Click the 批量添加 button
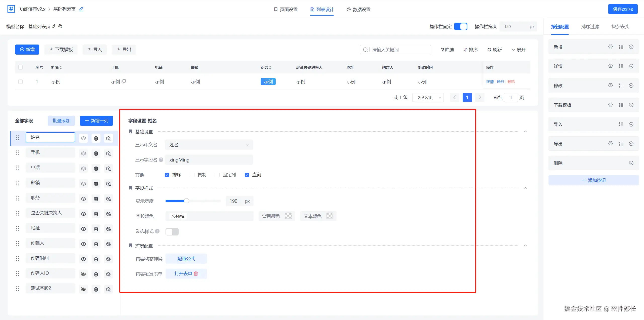This screenshot has width=644, height=320. click(61, 121)
